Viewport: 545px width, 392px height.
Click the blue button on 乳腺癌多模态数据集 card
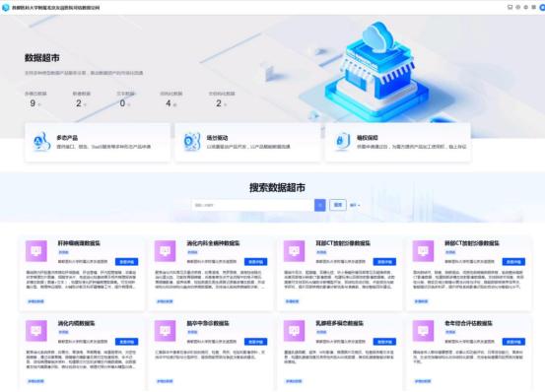[x=384, y=342]
